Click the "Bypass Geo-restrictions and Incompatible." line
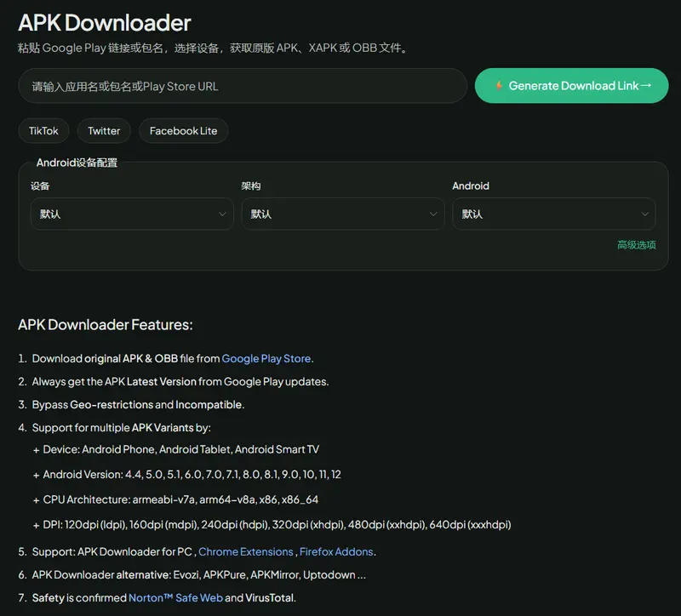Viewport: 681px width, 616px height. click(138, 405)
